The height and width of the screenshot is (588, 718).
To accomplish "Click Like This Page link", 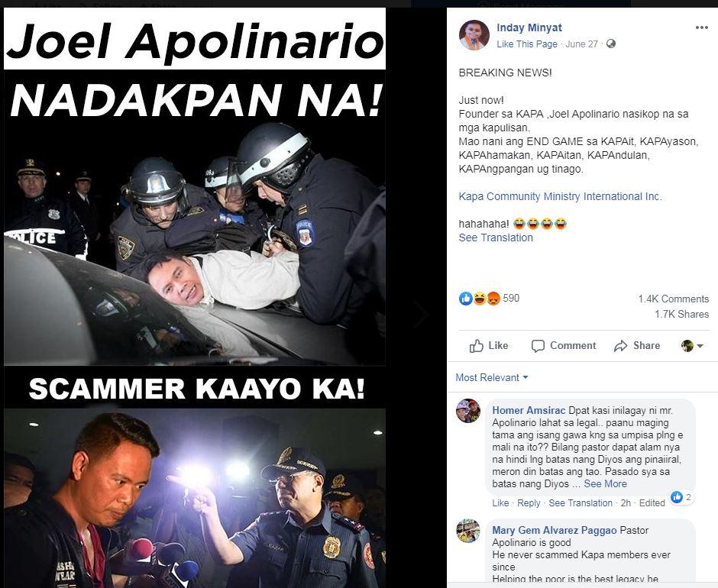I will 527,44.
